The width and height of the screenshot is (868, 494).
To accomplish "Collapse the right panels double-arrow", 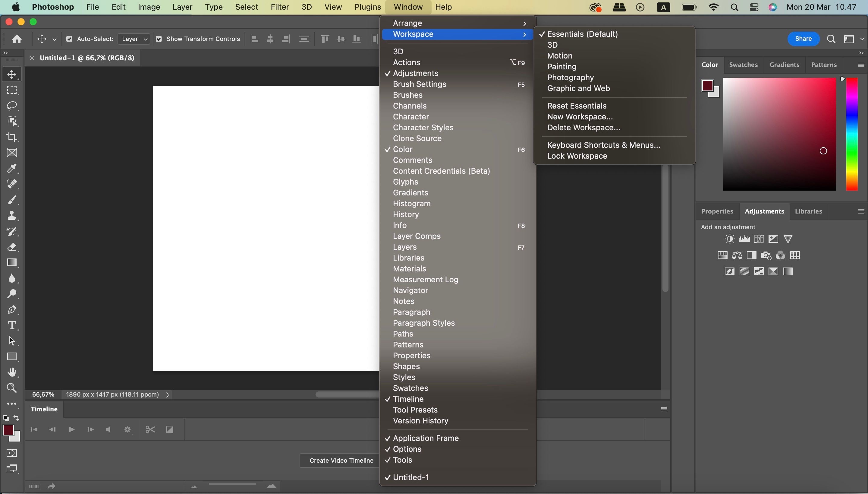I will pos(862,52).
